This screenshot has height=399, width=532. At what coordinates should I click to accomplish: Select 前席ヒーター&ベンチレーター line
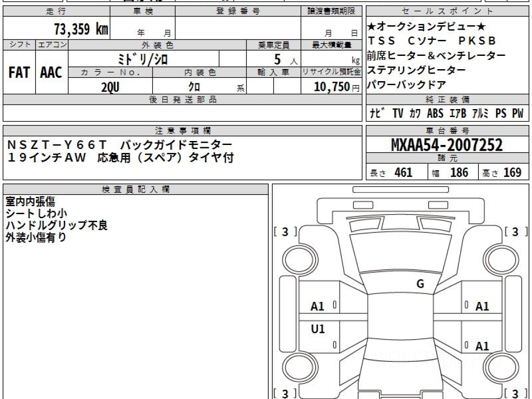point(436,55)
